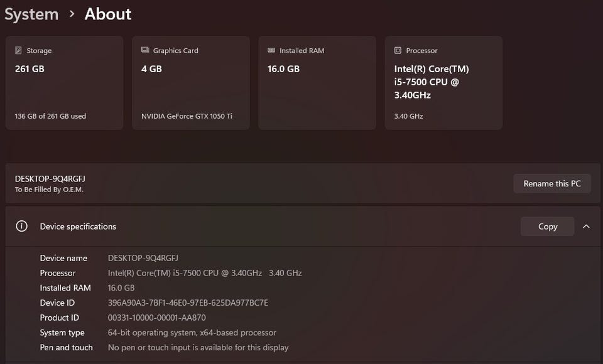
Task: Click the Graphics Card icon
Action: click(x=145, y=51)
